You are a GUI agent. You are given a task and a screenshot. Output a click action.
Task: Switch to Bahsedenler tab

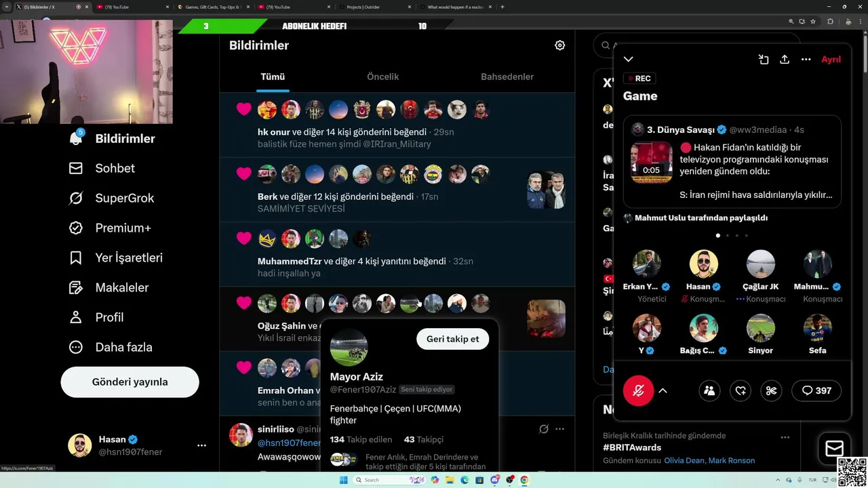click(x=507, y=77)
